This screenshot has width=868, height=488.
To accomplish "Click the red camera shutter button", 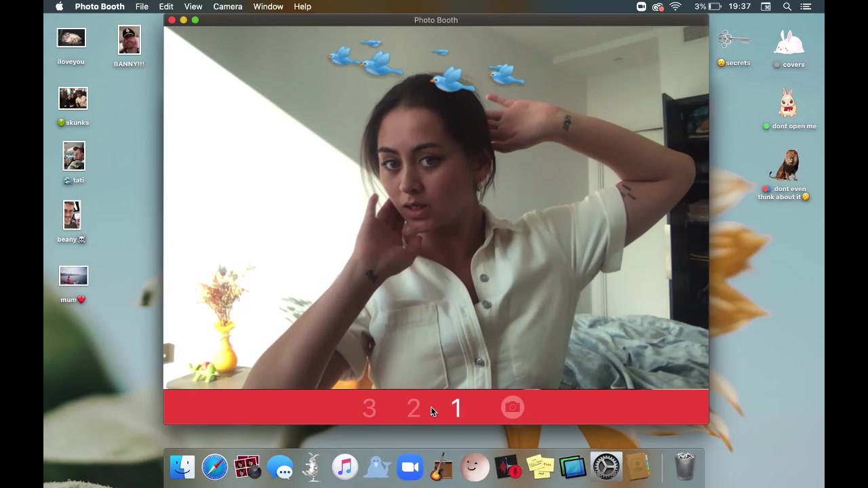I will click(x=513, y=407).
